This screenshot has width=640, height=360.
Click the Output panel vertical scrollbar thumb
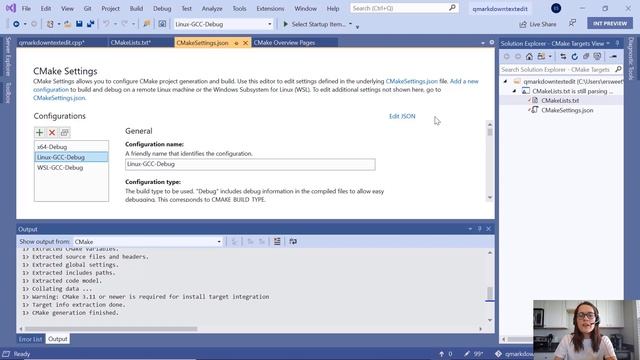490,293
